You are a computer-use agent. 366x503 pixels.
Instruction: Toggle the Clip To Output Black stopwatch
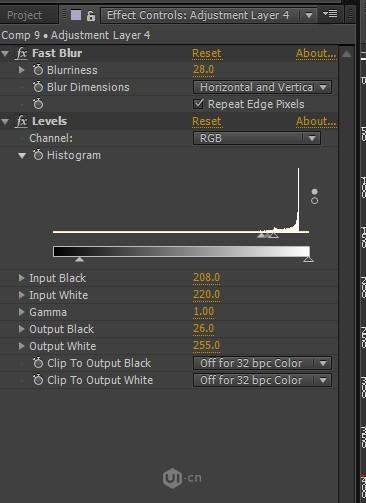[38, 363]
